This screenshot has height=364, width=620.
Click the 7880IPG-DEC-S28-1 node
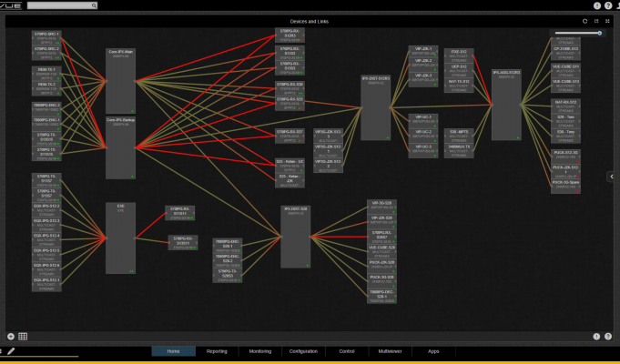pos(381,296)
